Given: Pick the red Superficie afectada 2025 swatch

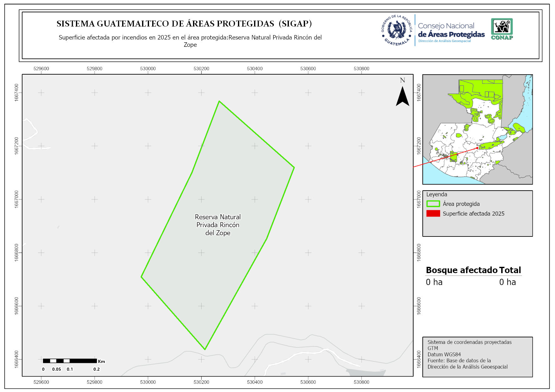Looking at the screenshot, I should click(x=433, y=213).
